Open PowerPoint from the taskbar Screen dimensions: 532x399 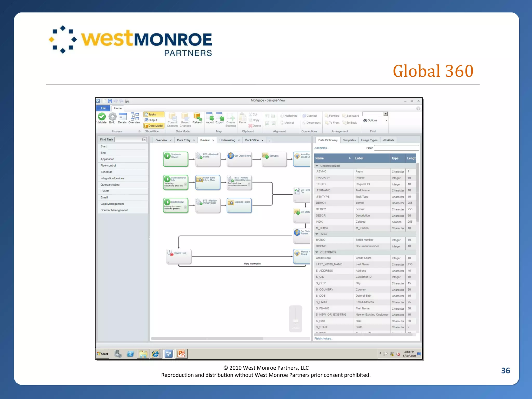[x=181, y=354]
